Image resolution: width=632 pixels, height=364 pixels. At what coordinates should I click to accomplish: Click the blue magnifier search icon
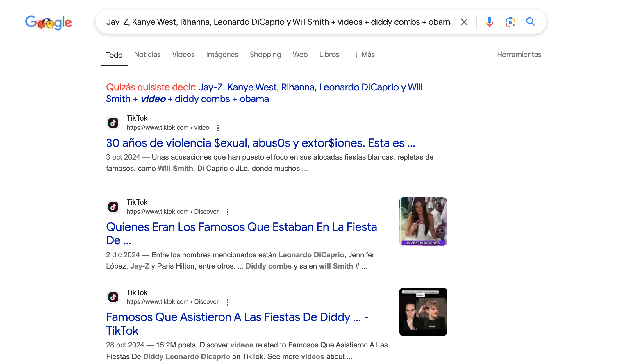(x=531, y=22)
